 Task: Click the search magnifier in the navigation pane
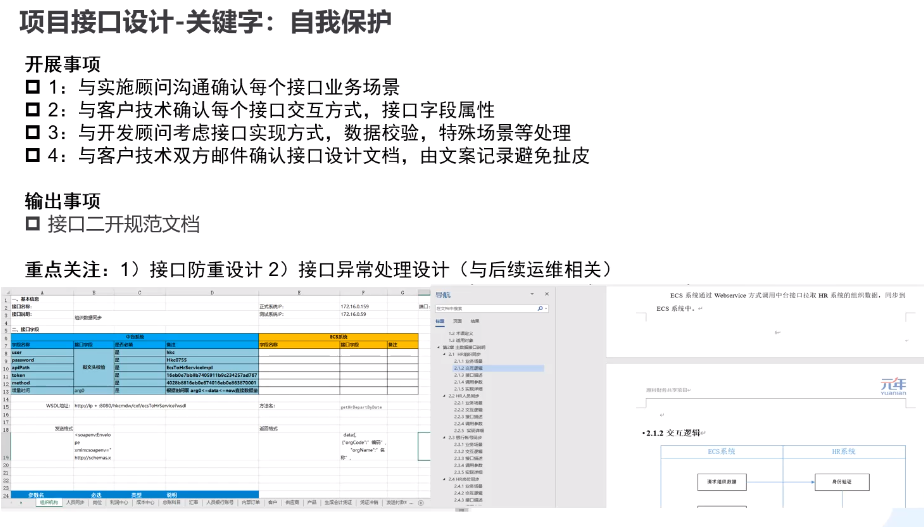coord(540,308)
